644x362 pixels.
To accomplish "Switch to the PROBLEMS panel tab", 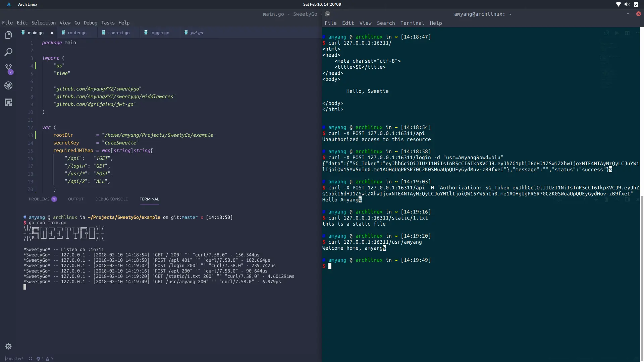I will pos(39,199).
